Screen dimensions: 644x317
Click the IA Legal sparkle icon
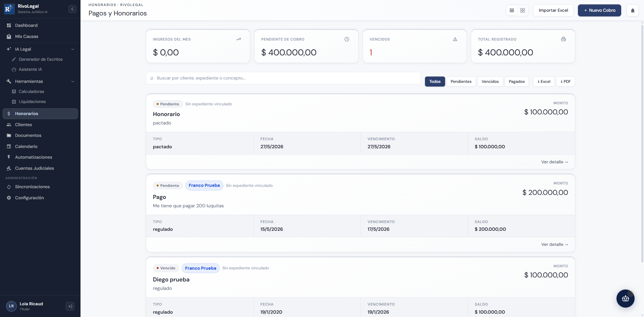pyautogui.click(x=9, y=49)
